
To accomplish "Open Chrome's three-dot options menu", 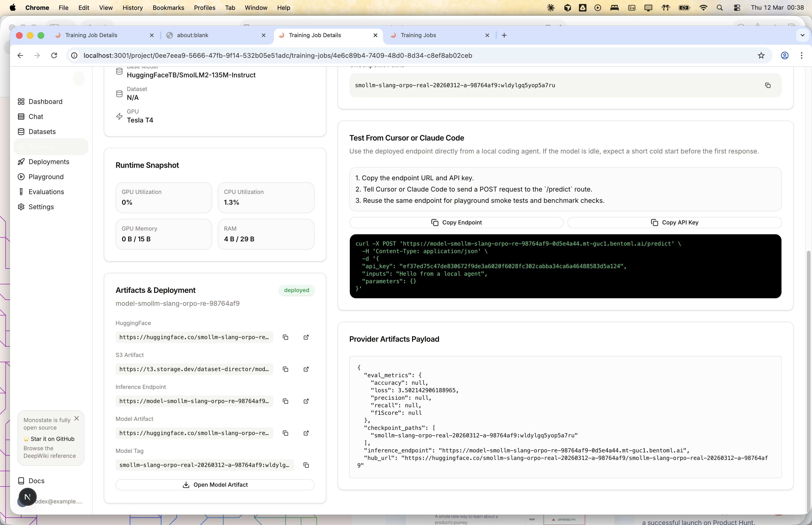I will tap(801, 55).
